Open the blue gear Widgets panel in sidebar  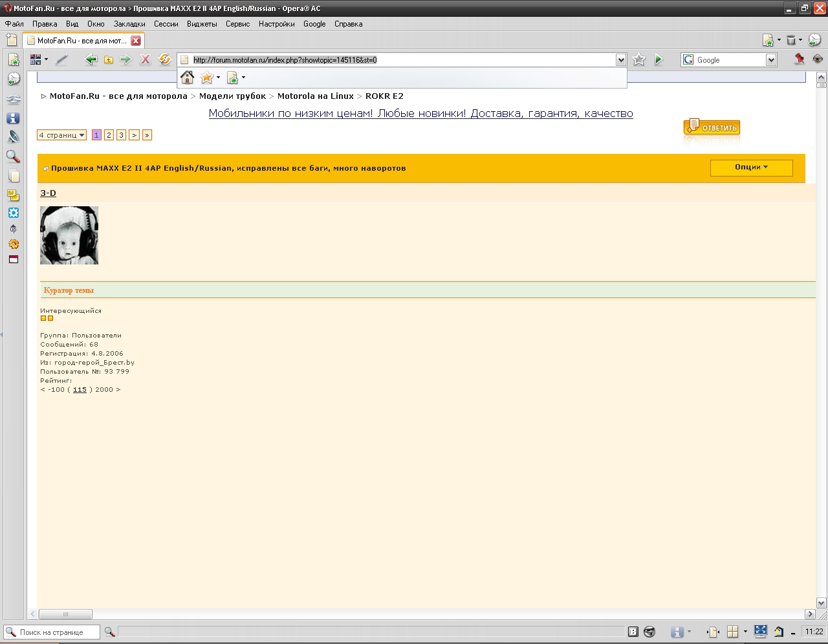13,213
